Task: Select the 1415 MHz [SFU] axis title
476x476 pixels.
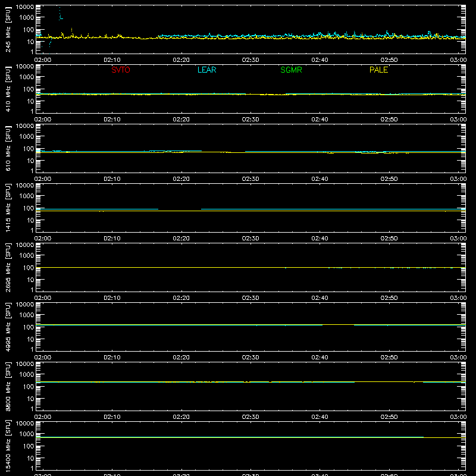Action: pyautogui.click(x=8, y=208)
